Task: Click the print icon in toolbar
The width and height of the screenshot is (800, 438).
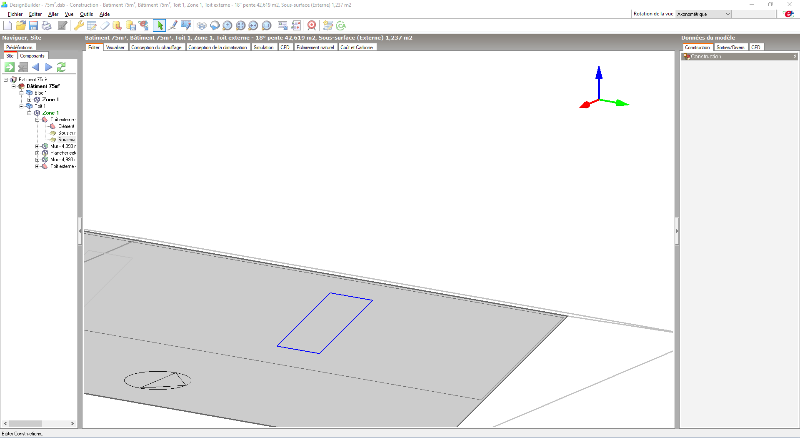Action: click(x=47, y=25)
